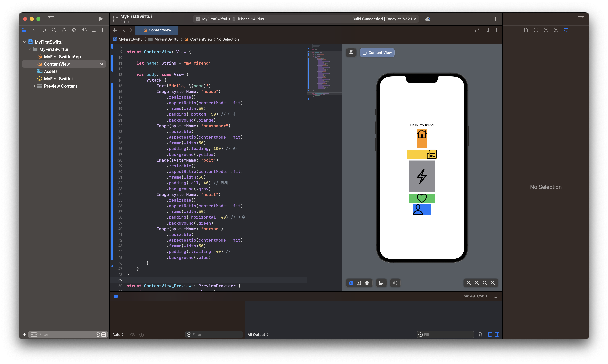Open the Assets catalog in navigator
The image size is (608, 364).
(51, 71)
